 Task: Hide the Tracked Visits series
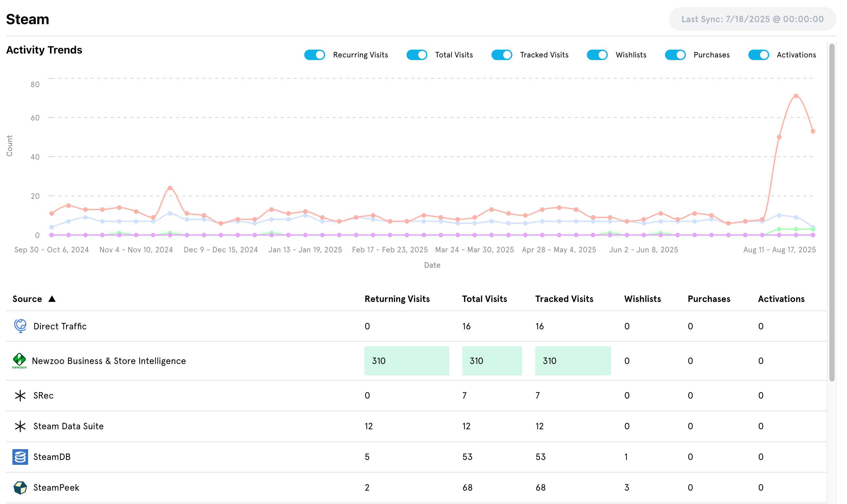pos(502,55)
